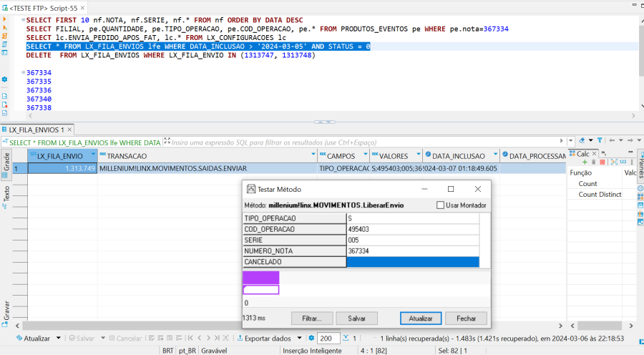Close the LX_FILA_ENVIOS 1 result tab

pyautogui.click(x=69, y=130)
